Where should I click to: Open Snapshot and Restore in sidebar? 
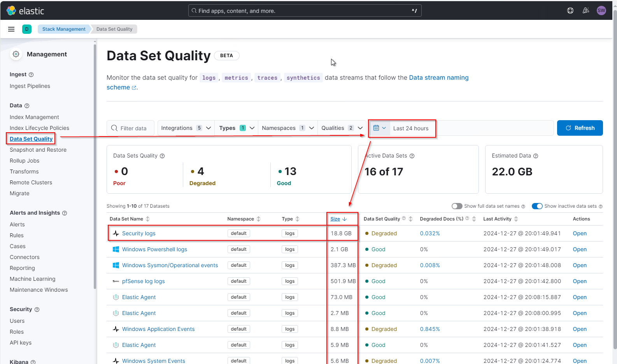[38, 150]
